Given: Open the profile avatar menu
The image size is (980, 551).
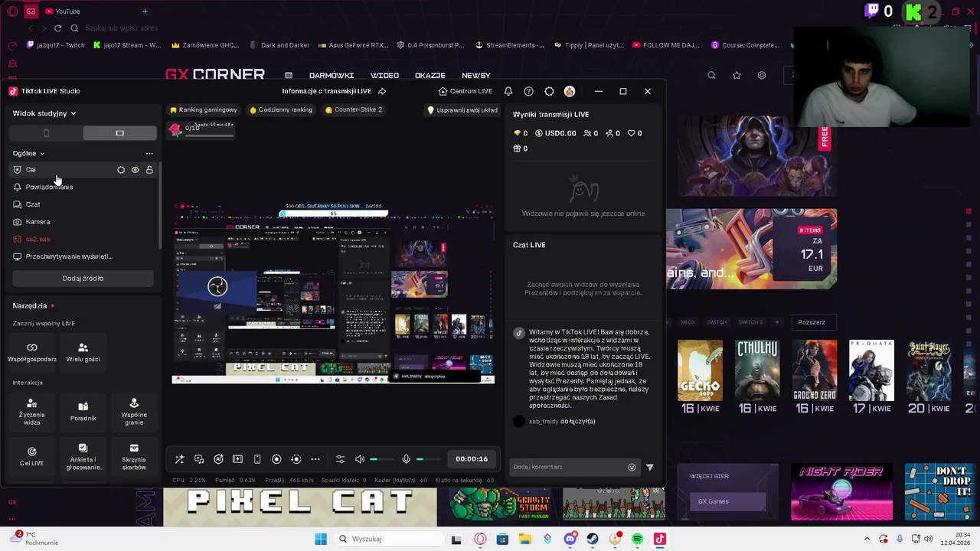Looking at the screenshot, I should tap(570, 91).
